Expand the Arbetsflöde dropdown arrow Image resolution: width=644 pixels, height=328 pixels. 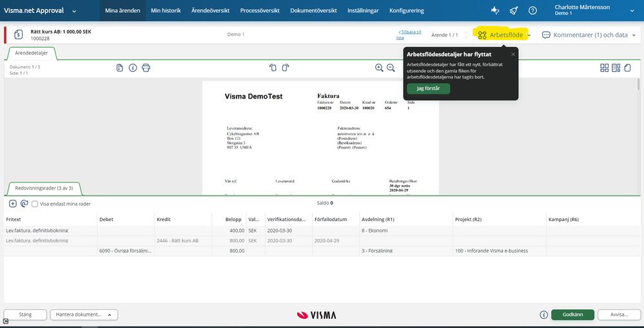click(x=529, y=35)
